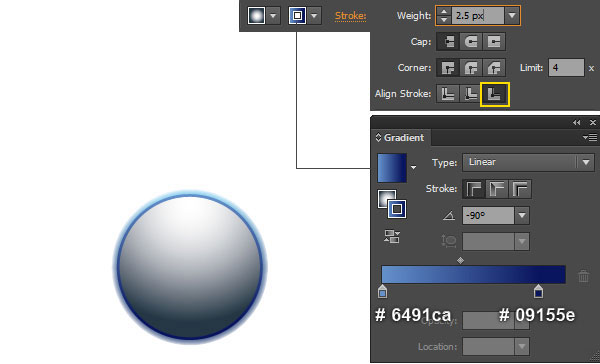Choose the Bevel Join corner icon
Screen dimensions: 600x364
tap(494, 68)
